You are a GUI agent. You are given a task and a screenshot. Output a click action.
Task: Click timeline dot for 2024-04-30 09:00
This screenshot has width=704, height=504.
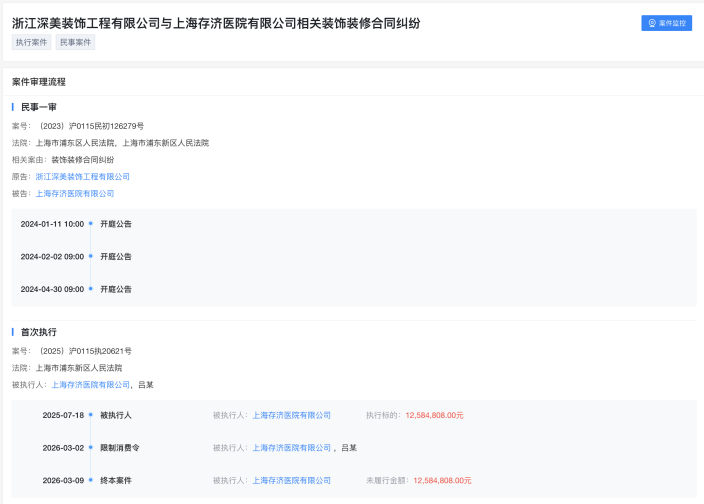click(x=91, y=289)
